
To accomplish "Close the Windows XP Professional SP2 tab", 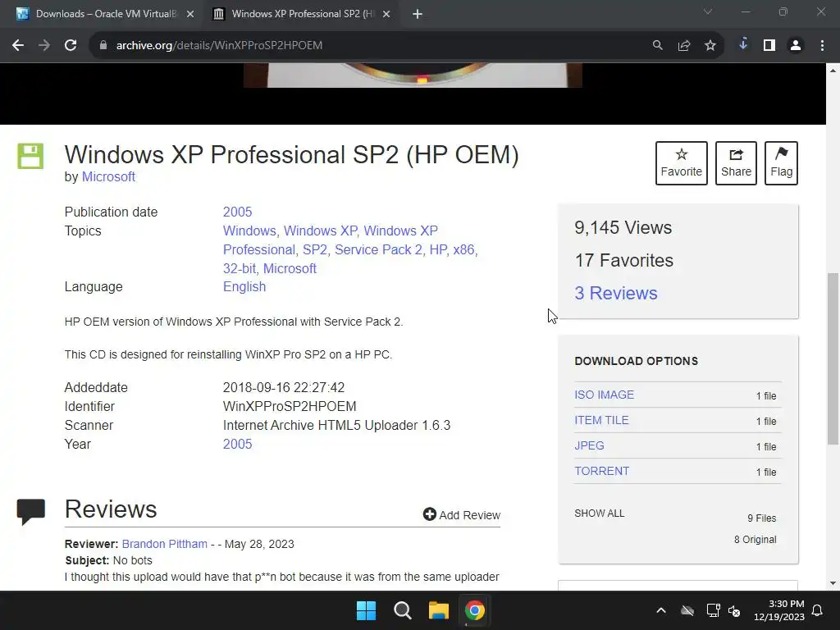I will click(x=386, y=14).
